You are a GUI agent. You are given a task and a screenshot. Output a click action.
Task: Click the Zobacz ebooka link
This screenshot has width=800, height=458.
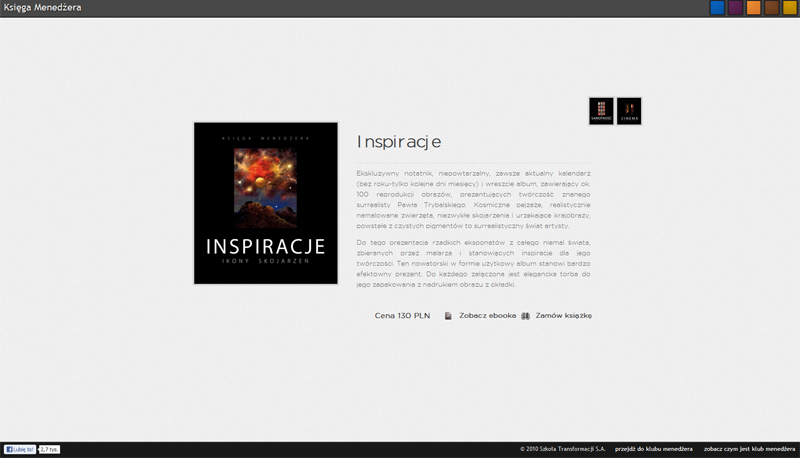click(x=487, y=316)
